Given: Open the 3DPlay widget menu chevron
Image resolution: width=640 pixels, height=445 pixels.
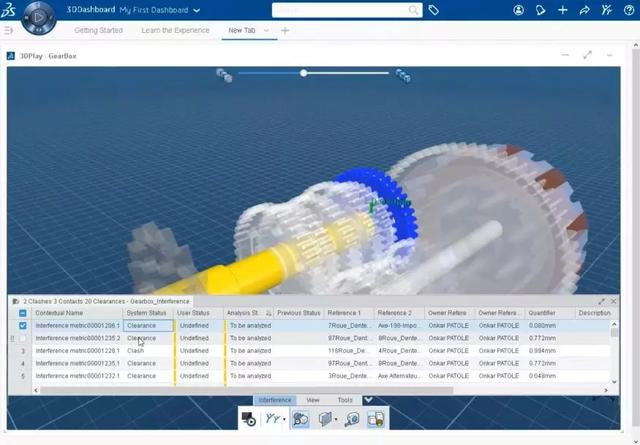Looking at the screenshot, I should pyautogui.click(x=610, y=55).
